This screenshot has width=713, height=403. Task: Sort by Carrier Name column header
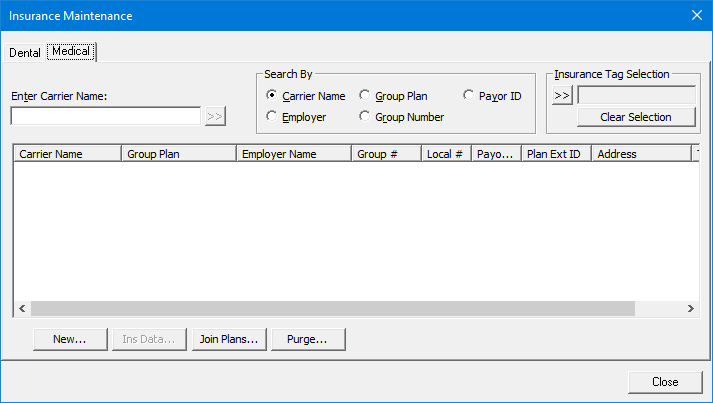pyautogui.click(x=66, y=154)
